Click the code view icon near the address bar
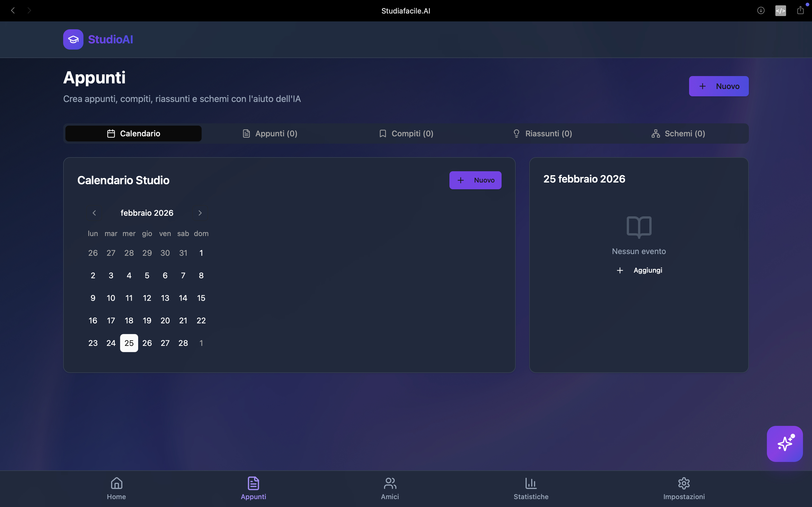The height and width of the screenshot is (507, 812). (780, 10)
